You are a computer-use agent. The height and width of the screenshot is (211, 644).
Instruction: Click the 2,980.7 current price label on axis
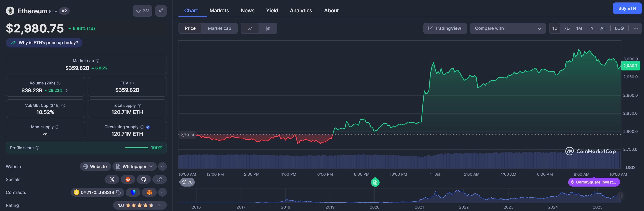click(630, 66)
